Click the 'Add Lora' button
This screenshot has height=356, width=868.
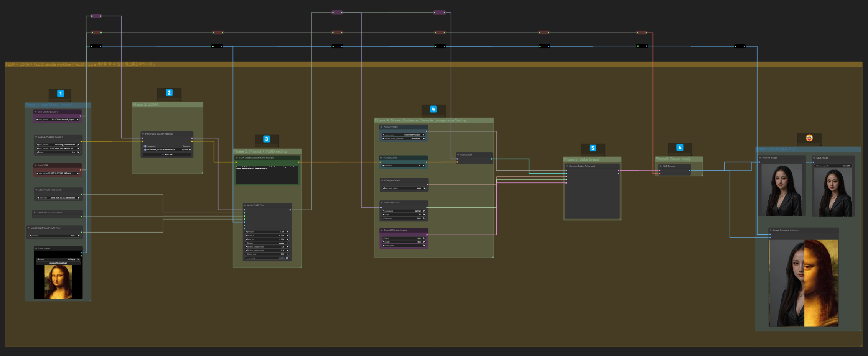pyautogui.click(x=167, y=154)
